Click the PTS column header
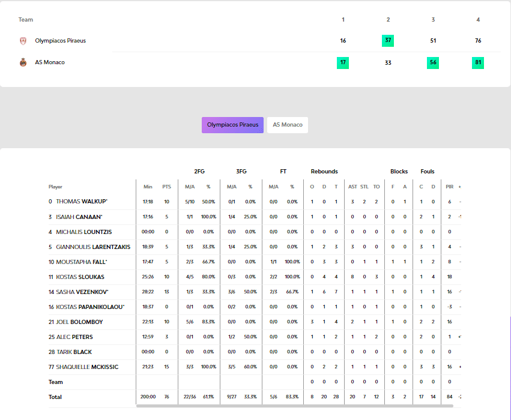The height and width of the screenshot is (420, 511). pos(166,187)
